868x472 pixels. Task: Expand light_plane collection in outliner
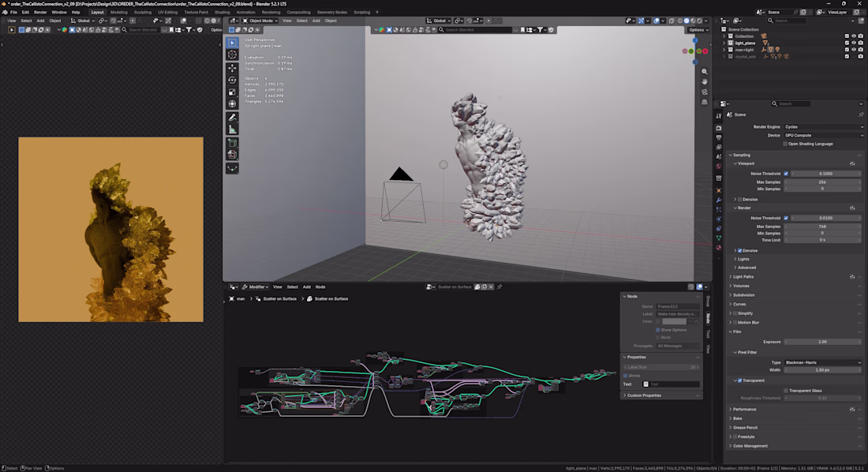(x=724, y=43)
